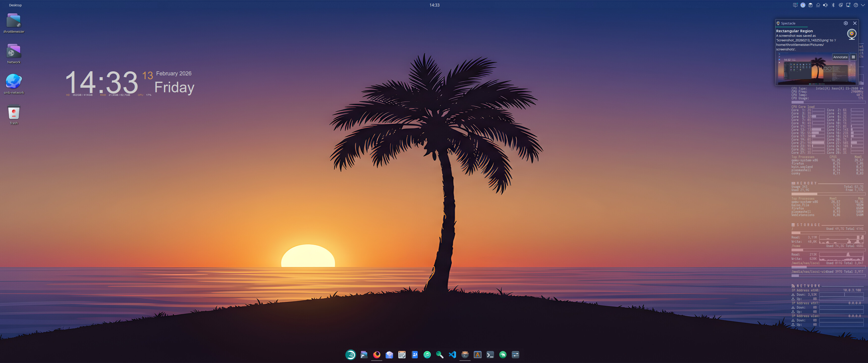The height and width of the screenshot is (363, 868).
Task: Click the 14:33 panel clock
Action: [434, 5]
